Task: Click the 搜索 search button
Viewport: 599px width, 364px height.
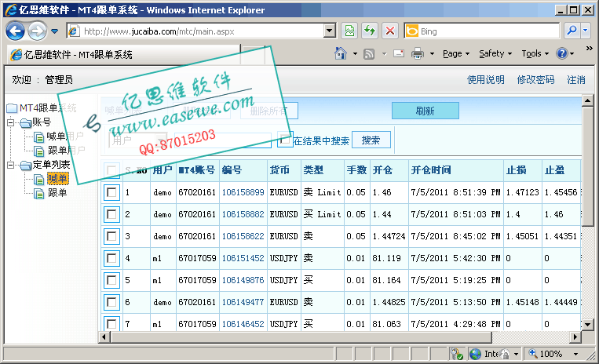Action: [x=371, y=140]
